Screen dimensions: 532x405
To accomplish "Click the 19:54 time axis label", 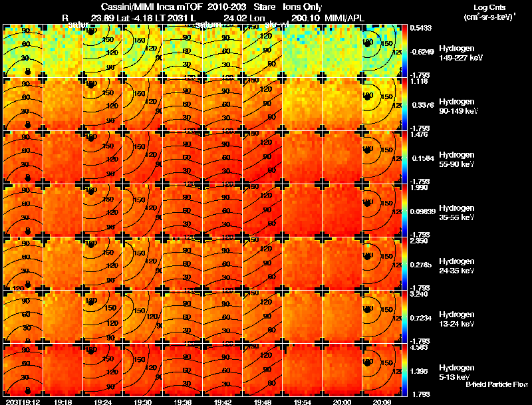I will [303, 402].
